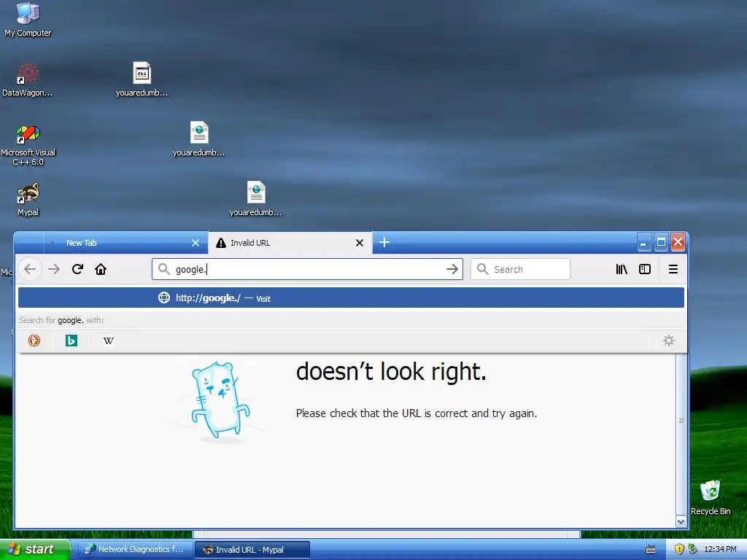Select the Invalid URL tab
Image resolution: width=747 pixels, height=560 pixels.
click(290, 243)
